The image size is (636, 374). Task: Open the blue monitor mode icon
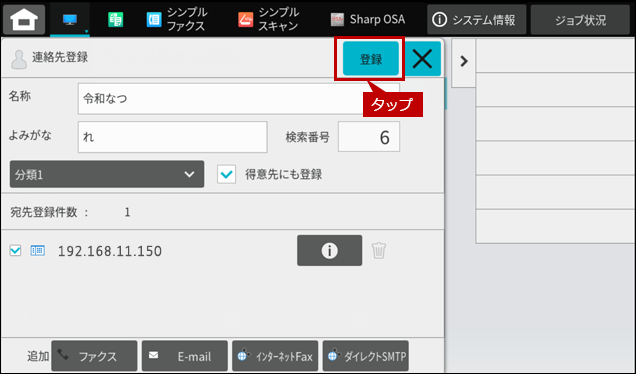point(70,19)
